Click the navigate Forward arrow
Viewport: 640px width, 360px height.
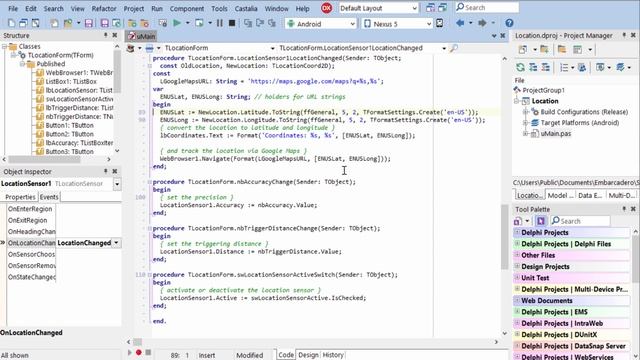[x=482, y=23]
